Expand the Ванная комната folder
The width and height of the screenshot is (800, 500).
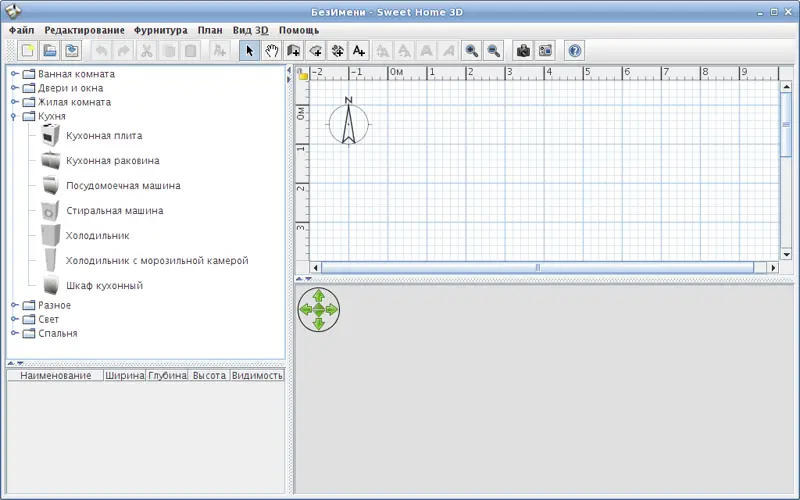click(15, 74)
